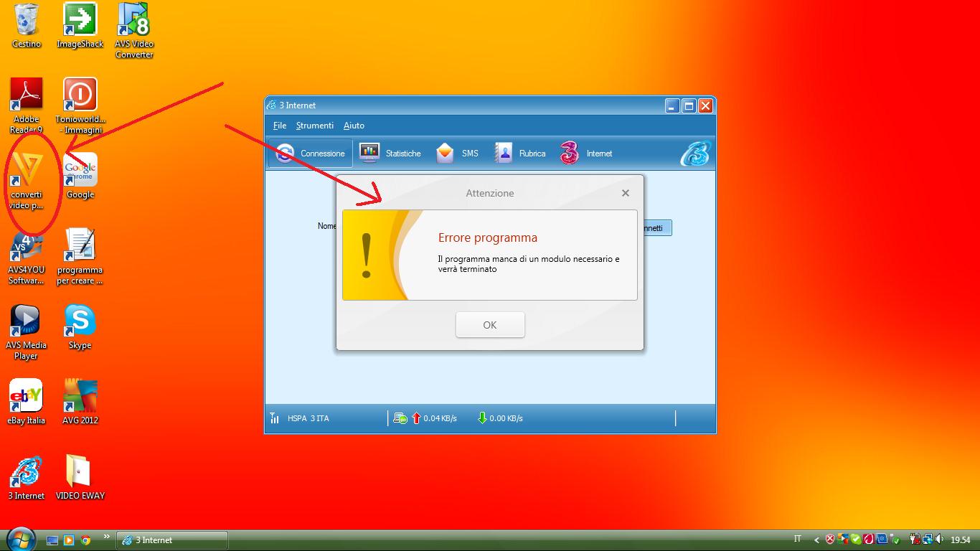This screenshot has width=980, height=551.
Task: Click 0.00 KB/s download rate text
Action: (x=506, y=418)
